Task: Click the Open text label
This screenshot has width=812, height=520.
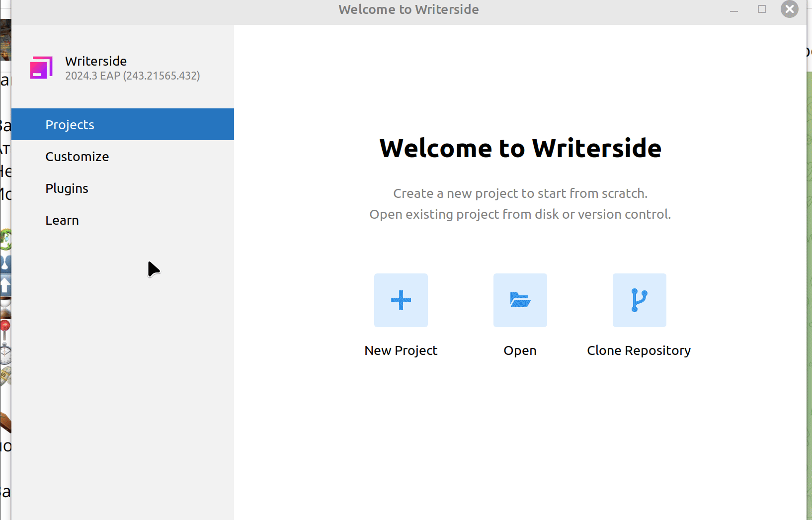Action: (520, 350)
